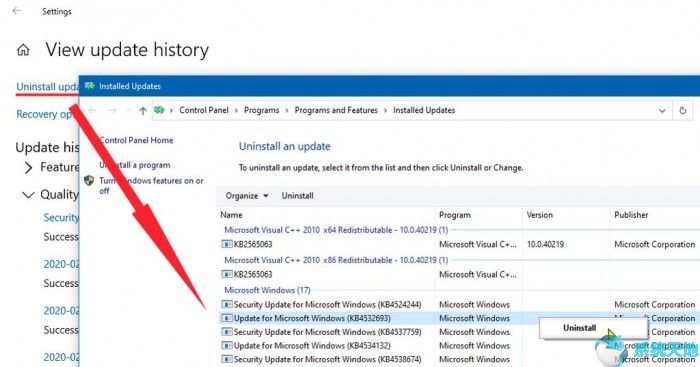This screenshot has height=367, width=700.
Task: Select Control Panel in breadcrumb path
Action: [x=204, y=110]
